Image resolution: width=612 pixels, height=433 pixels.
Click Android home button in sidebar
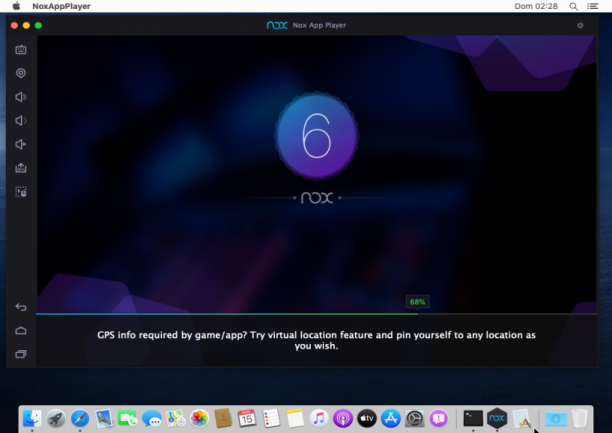click(x=21, y=331)
